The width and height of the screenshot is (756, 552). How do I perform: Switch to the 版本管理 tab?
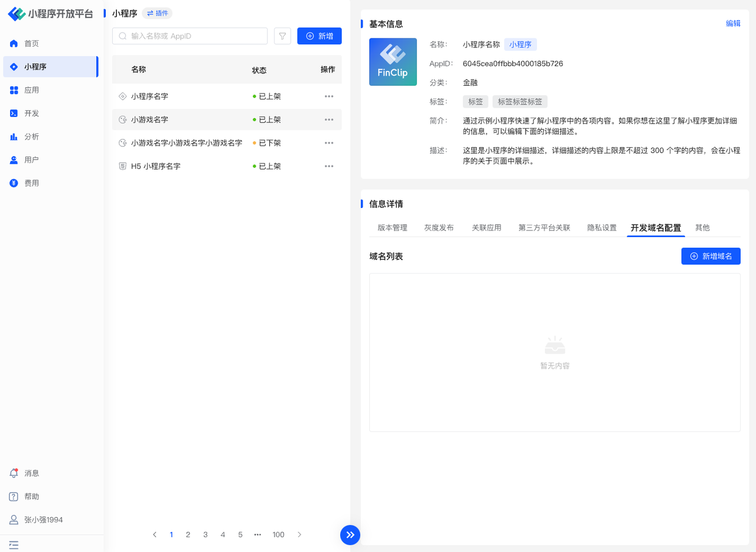pos(392,228)
